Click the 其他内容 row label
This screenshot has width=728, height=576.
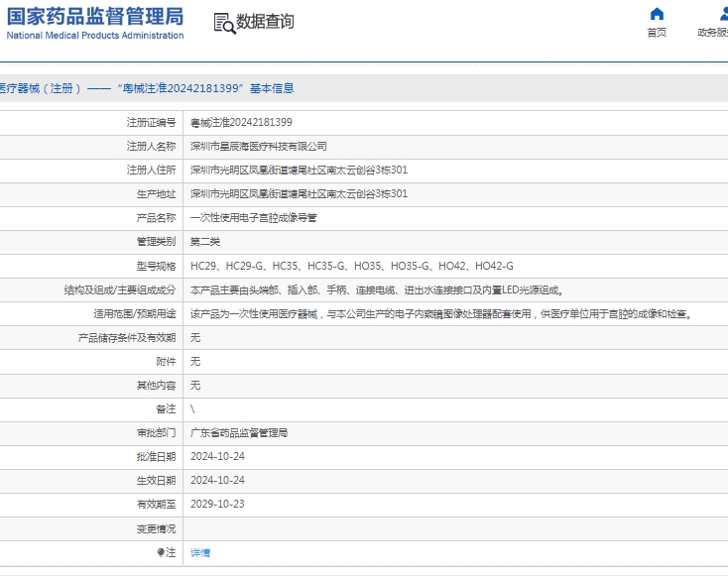(x=157, y=386)
